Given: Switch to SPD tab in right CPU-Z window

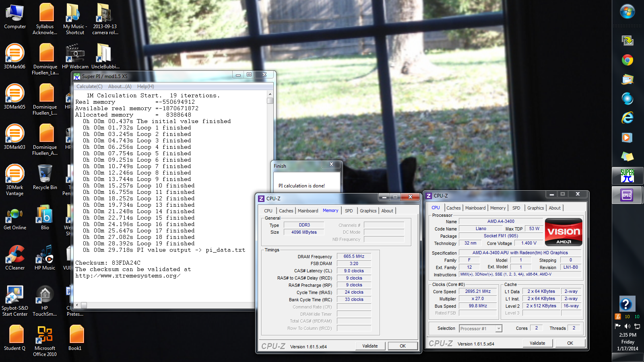Looking at the screenshot, I should coord(516,208).
